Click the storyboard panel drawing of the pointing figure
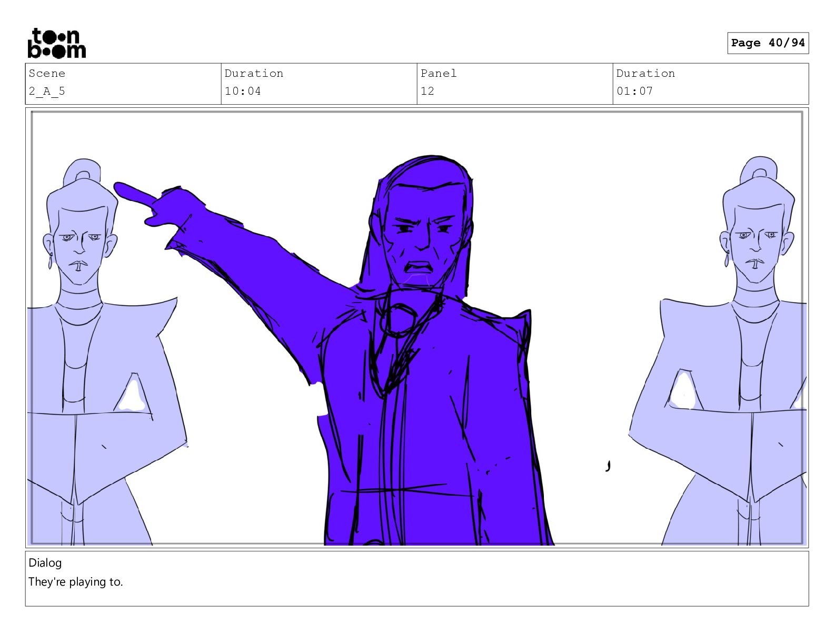Image resolution: width=834 pixels, height=644 pixels. (416, 328)
